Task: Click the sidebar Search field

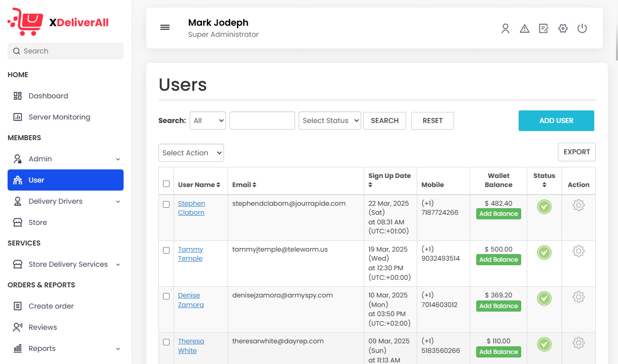Action: (x=66, y=51)
